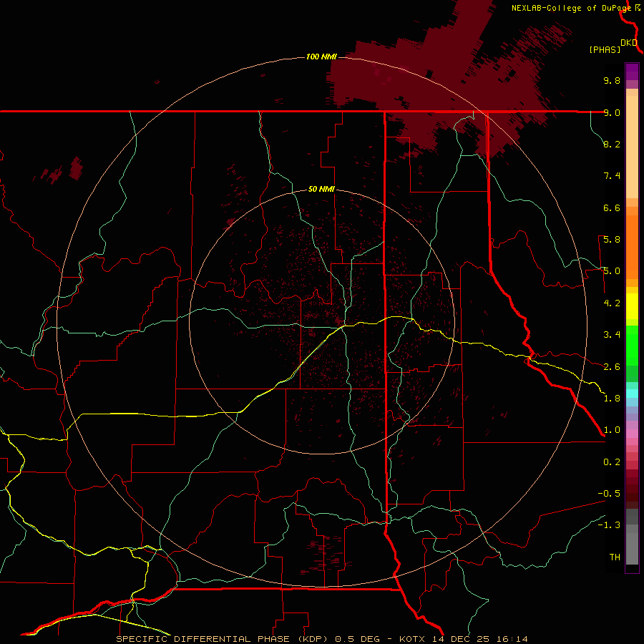Click the "[PHAS]" label above the color scale
Image resolution: width=644 pixels, height=644 pixels.
coord(605,50)
